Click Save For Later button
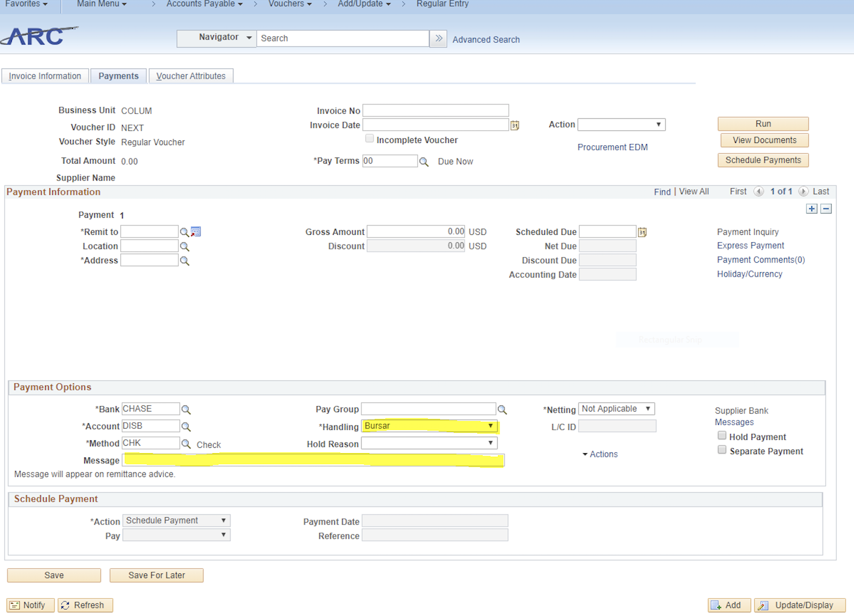This screenshot has height=616, width=854. 156,575
